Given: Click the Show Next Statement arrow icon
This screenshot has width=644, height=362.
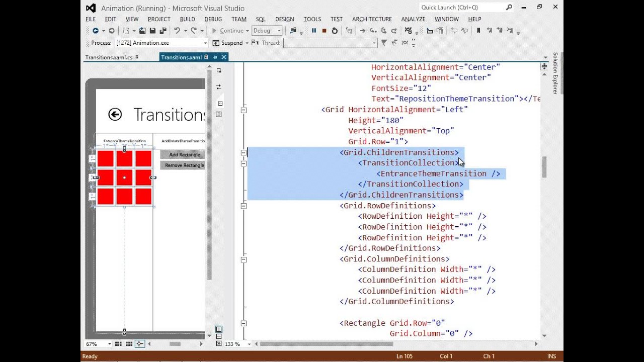Looking at the screenshot, I should click(x=363, y=31).
